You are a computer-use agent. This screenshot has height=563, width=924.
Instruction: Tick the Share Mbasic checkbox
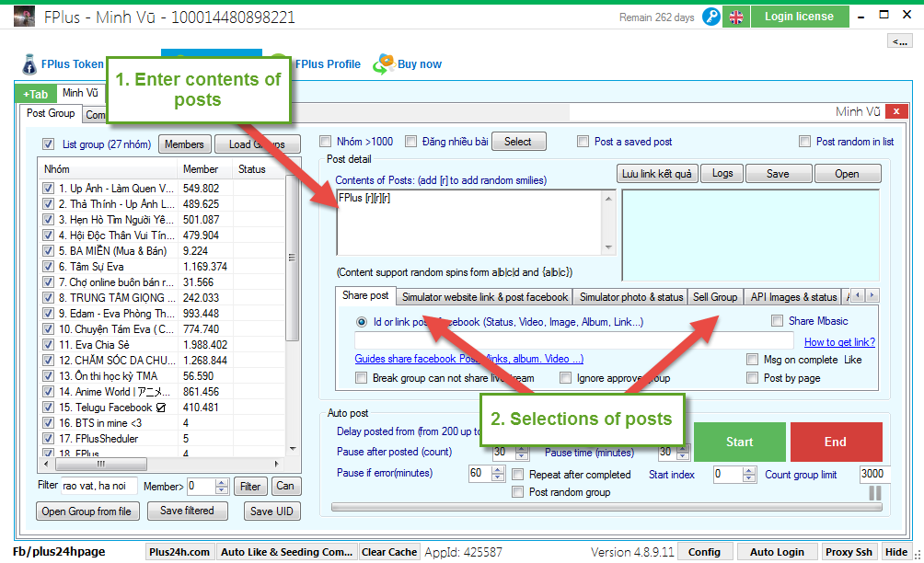pyautogui.click(x=778, y=320)
